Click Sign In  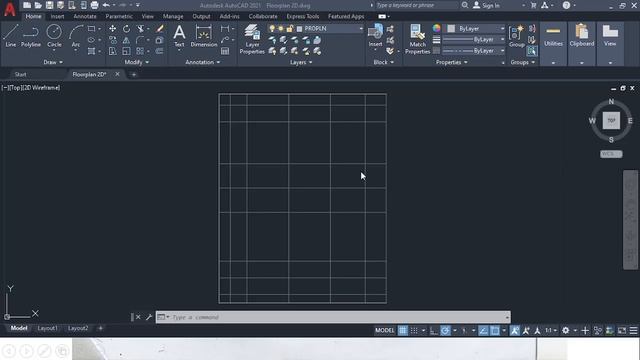point(486,5)
